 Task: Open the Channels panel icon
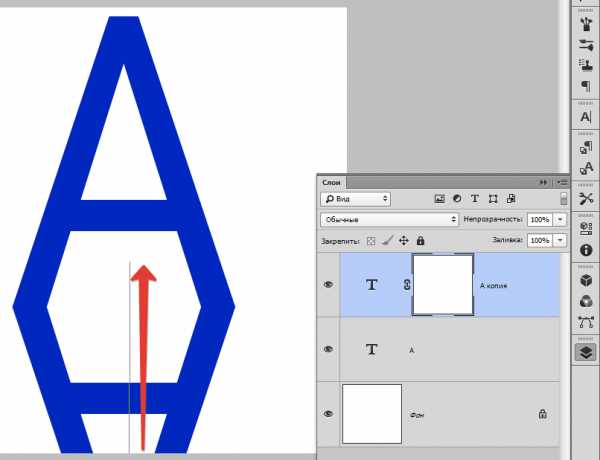[x=585, y=301]
